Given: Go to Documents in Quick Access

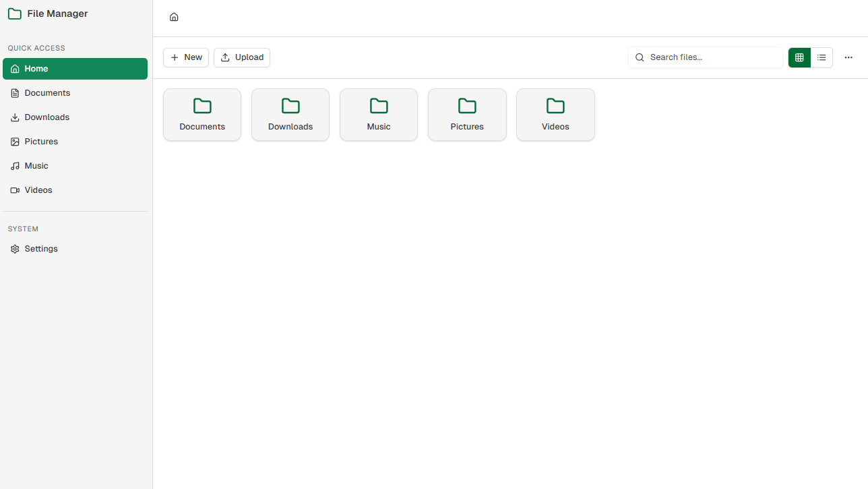Looking at the screenshot, I should coord(47,93).
